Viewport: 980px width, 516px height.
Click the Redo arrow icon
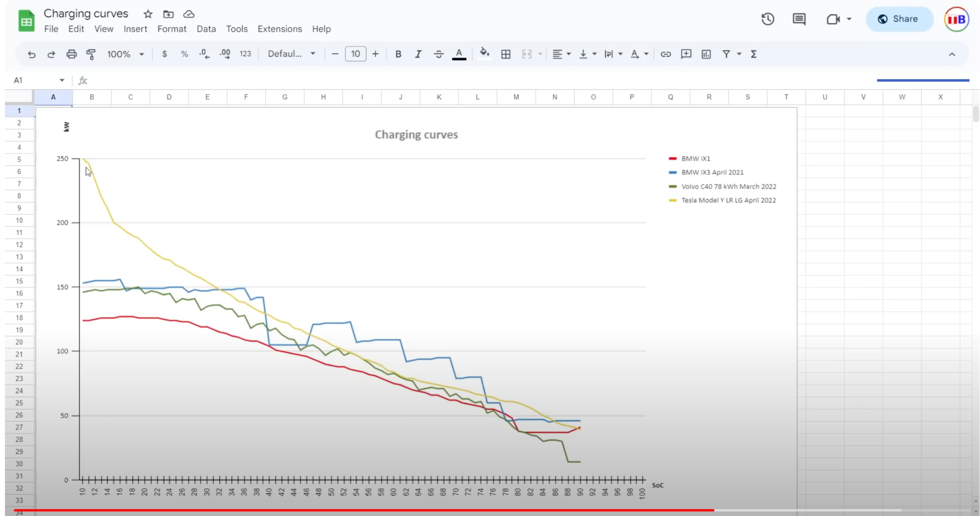click(x=51, y=54)
